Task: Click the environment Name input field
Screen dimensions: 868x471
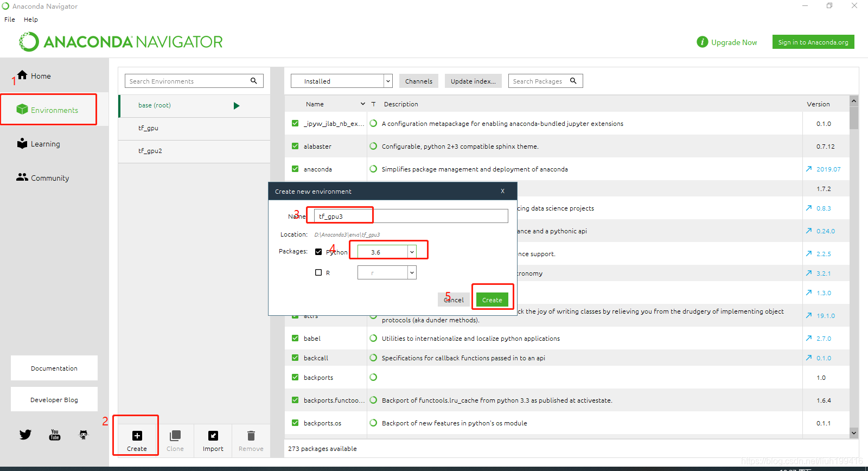Action: (411, 216)
